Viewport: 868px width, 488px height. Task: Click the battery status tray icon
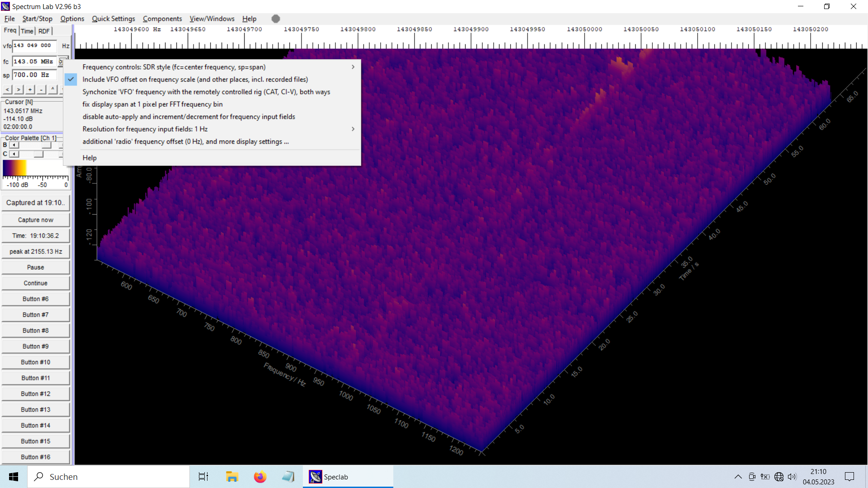pyautogui.click(x=765, y=477)
